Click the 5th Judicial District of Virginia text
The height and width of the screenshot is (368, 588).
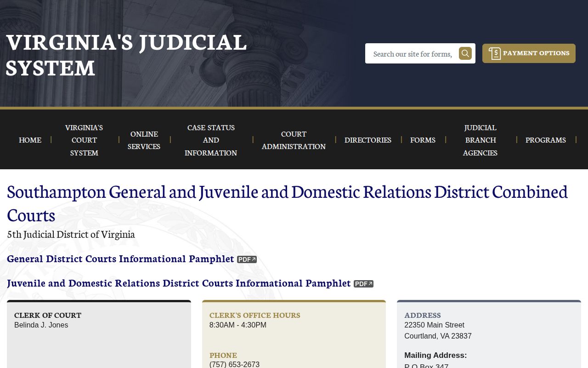point(71,234)
